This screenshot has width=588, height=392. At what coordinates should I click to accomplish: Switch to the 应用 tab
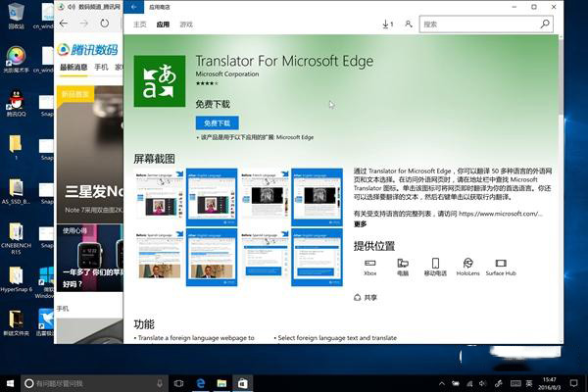[163, 24]
